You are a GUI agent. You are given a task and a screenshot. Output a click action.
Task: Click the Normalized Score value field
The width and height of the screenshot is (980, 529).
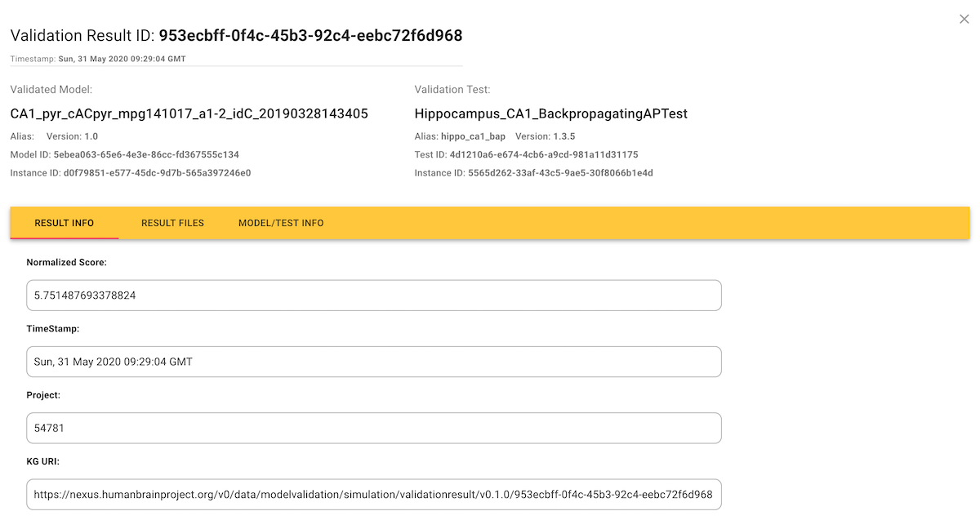[x=373, y=296]
